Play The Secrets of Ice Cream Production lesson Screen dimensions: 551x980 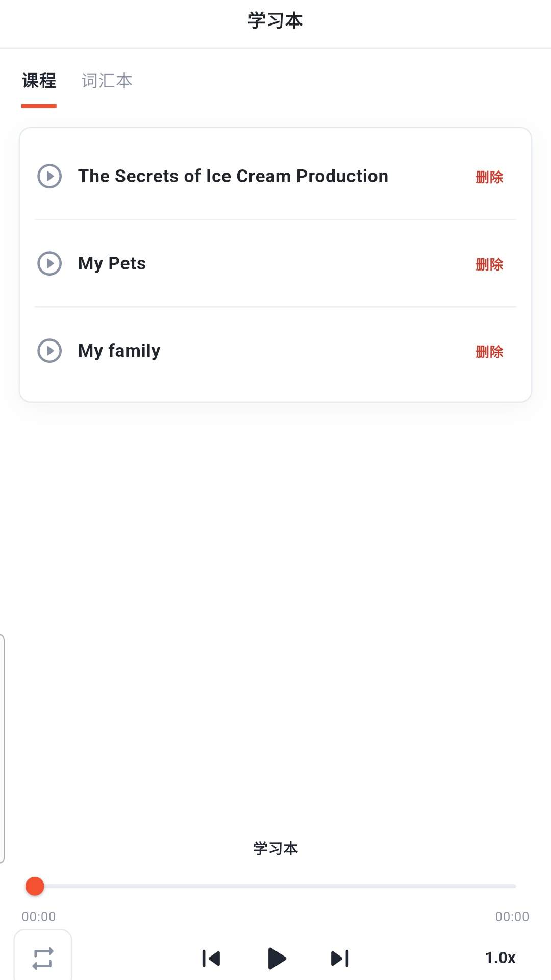pyautogui.click(x=49, y=176)
